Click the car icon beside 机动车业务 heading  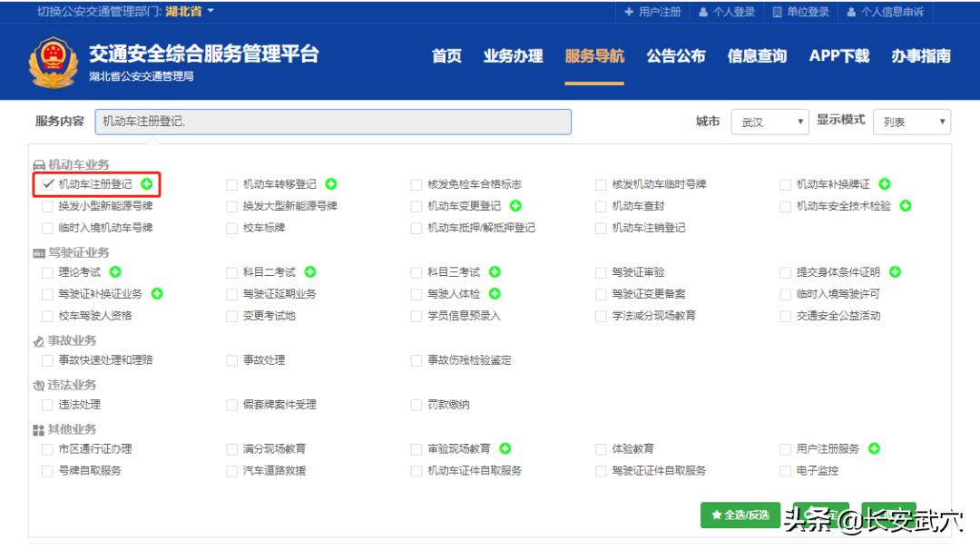[40, 162]
